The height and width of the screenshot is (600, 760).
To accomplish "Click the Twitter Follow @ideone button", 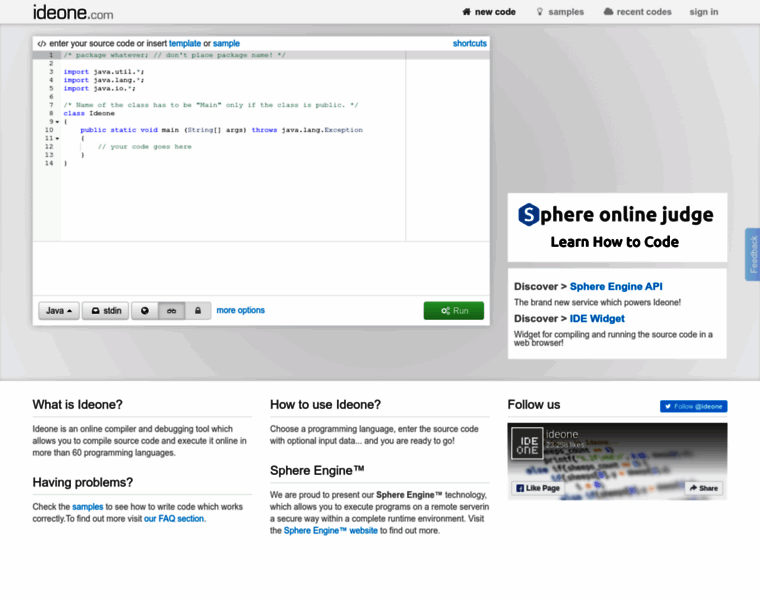I will click(x=694, y=406).
